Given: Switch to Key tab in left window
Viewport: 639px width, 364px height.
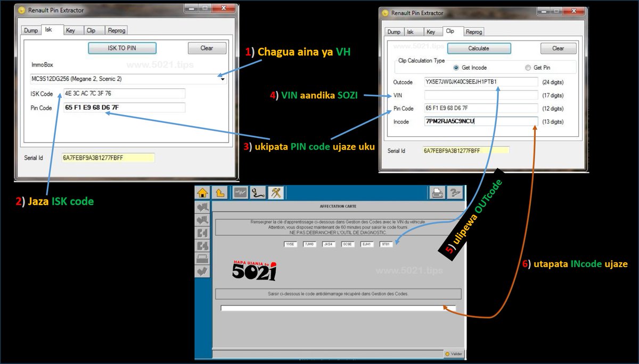Looking at the screenshot, I should 70,30.
